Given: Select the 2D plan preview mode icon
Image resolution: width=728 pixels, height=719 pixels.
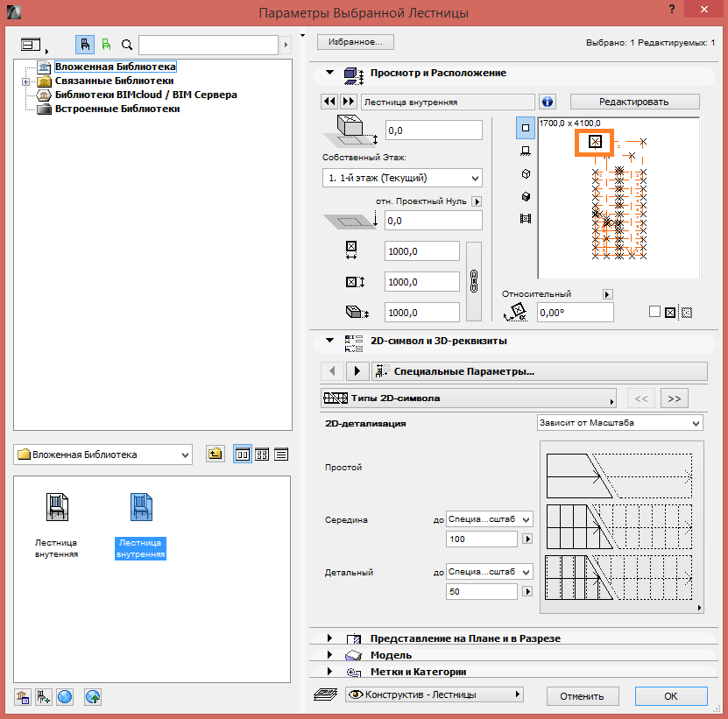Looking at the screenshot, I should point(526,128).
